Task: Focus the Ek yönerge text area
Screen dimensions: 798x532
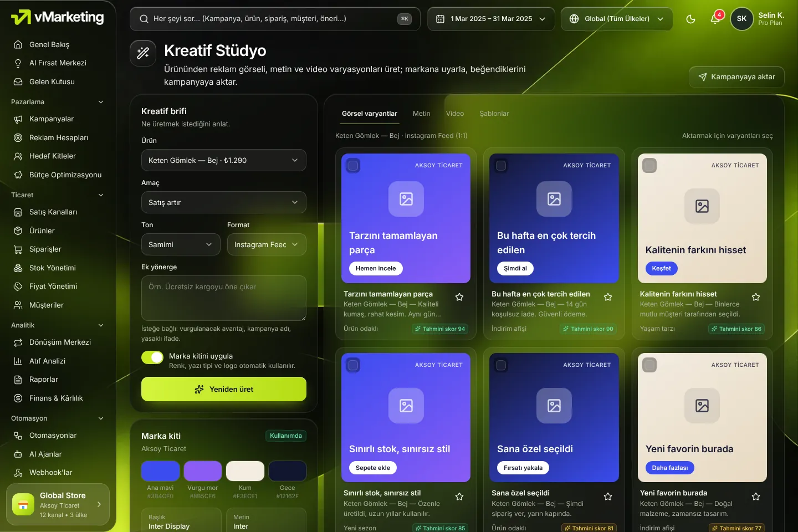Action: tap(224, 298)
